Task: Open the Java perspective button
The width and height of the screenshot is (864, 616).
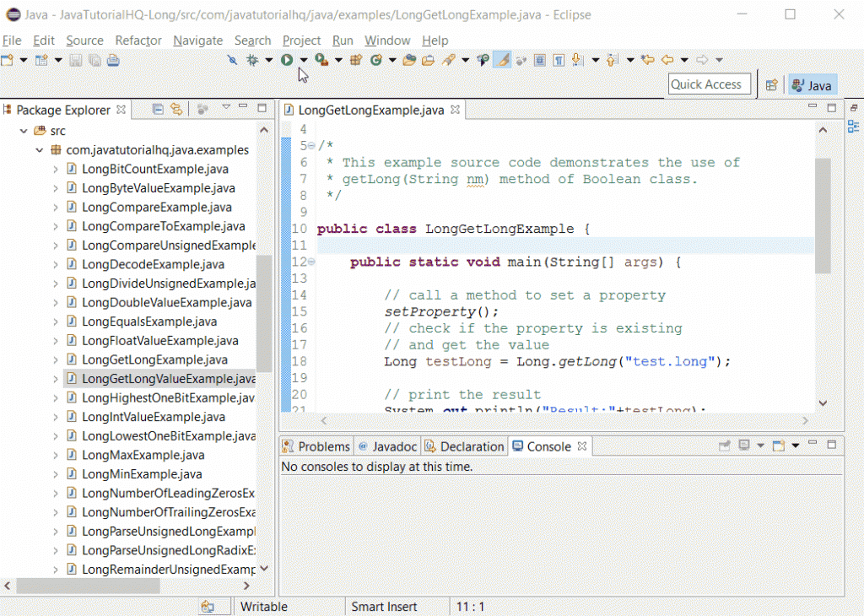Action: point(812,84)
